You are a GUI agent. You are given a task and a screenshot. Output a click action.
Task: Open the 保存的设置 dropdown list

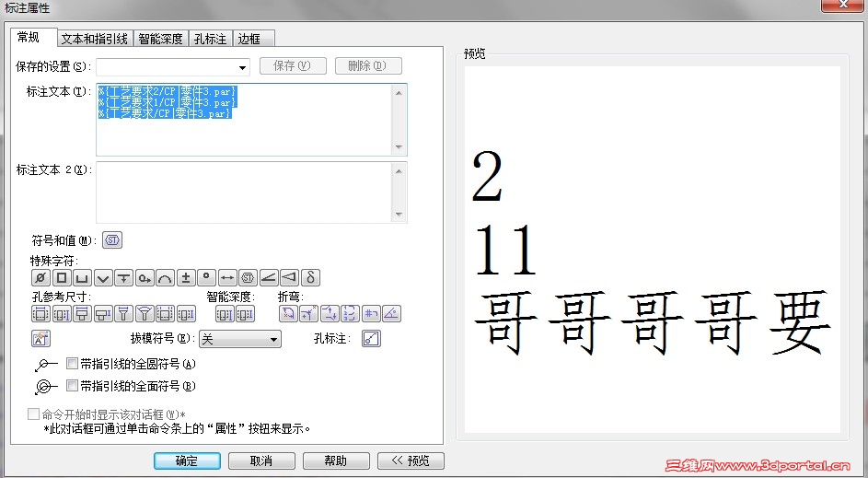[x=242, y=67]
